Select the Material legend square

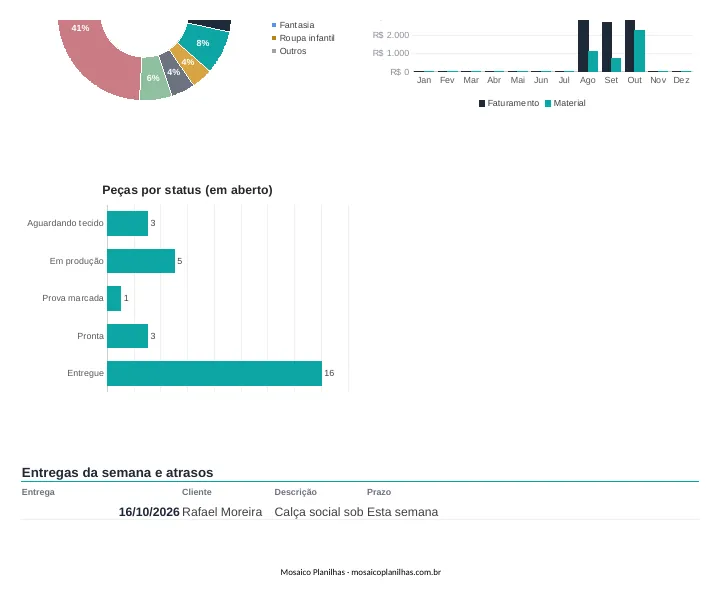coord(548,104)
